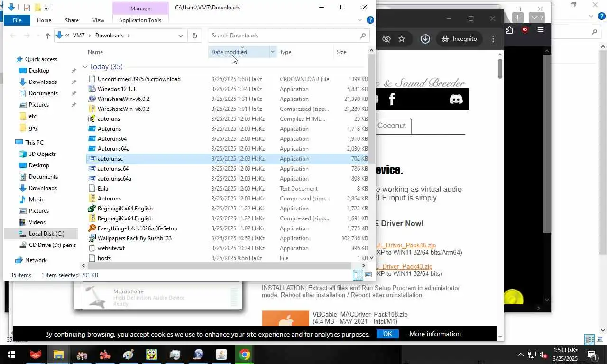Select Local Disk (C:) drive

[46, 234]
